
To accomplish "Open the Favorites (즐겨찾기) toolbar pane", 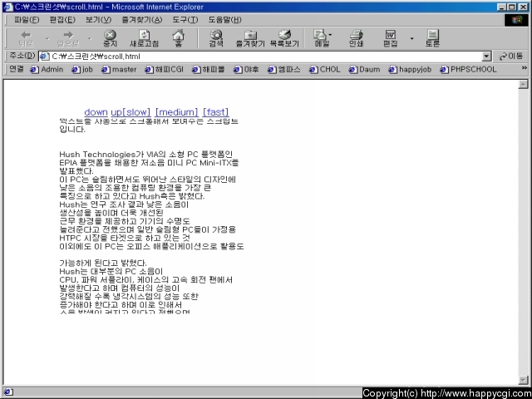I will [x=250, y=38].
